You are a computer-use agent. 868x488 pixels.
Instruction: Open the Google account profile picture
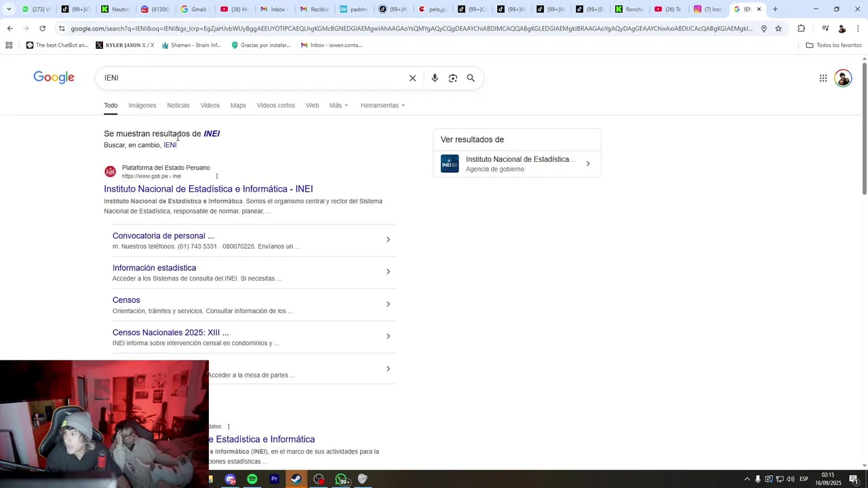pos(843,78)
